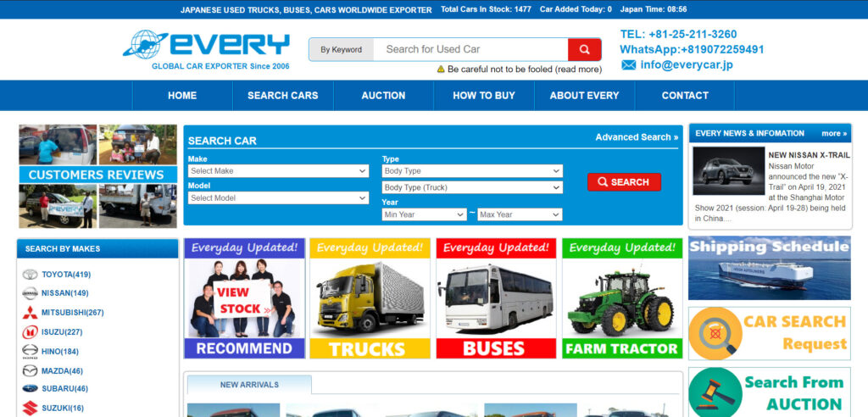Click the red magnifier search icon button

click(x=584, y=49)
